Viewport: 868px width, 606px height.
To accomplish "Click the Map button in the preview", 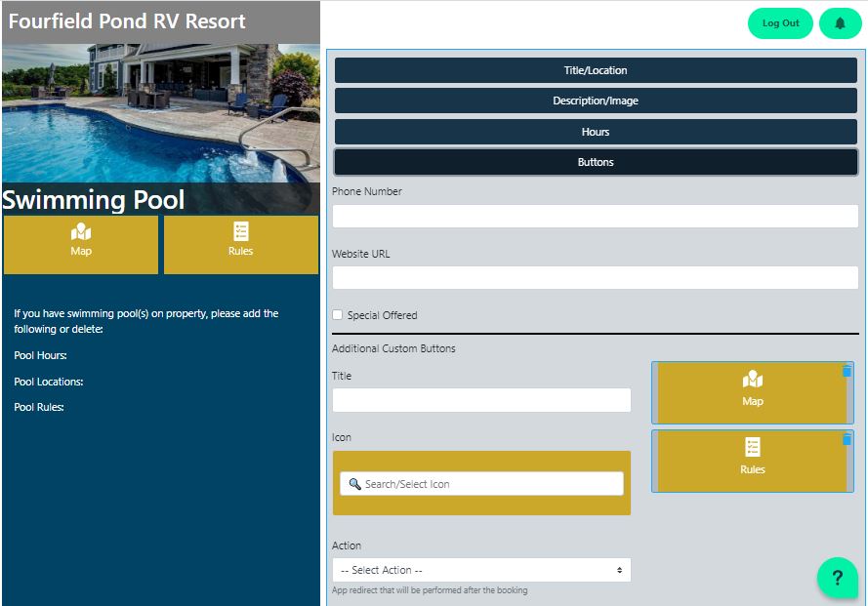I will pos(81,245).
